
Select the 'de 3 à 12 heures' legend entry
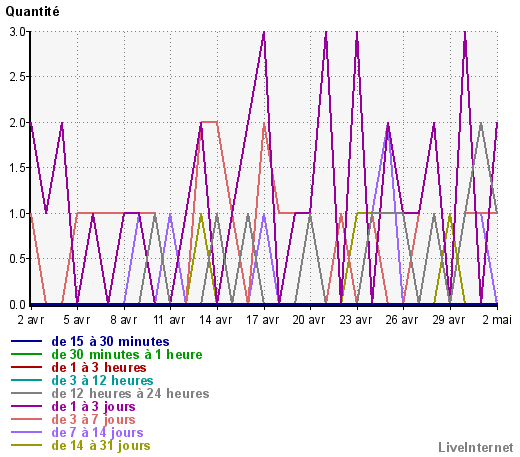(x=102, y=381)
